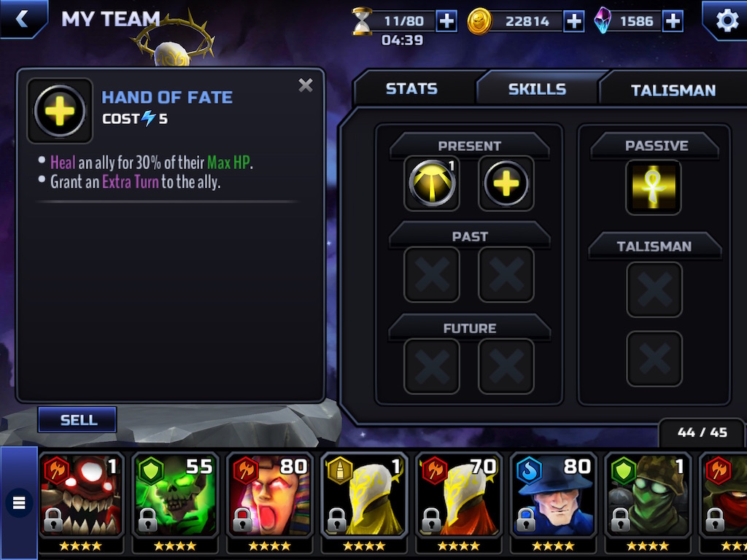Add more hourglass energy with plus
Viewport: 747px width, 560px height.
[446, 21]
